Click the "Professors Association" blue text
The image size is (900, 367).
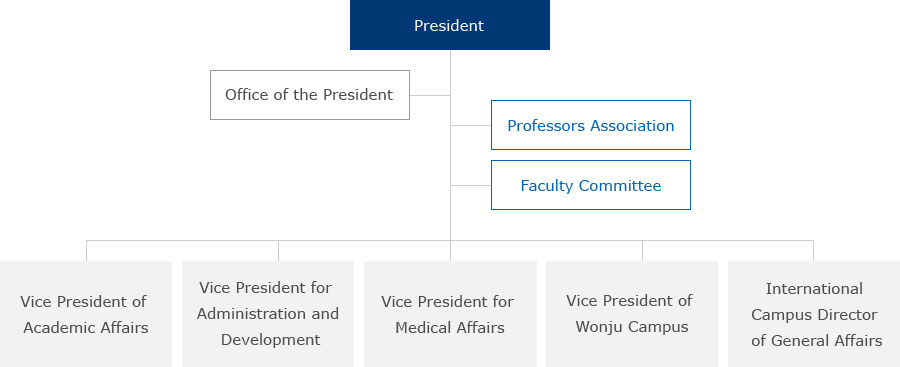591,126
